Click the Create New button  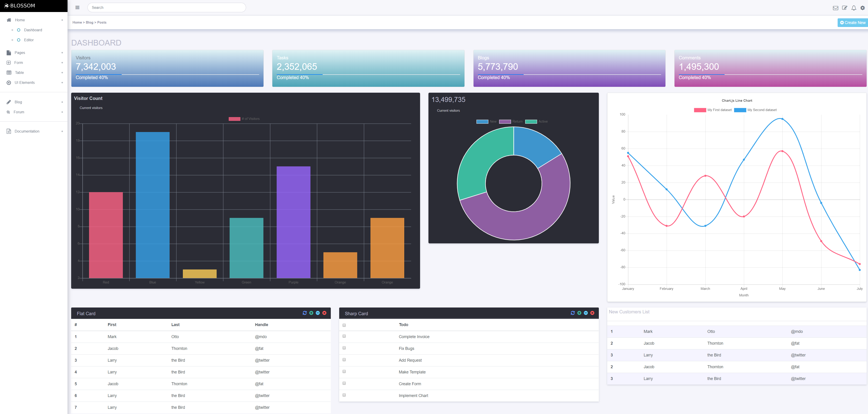tap(853, 23)
